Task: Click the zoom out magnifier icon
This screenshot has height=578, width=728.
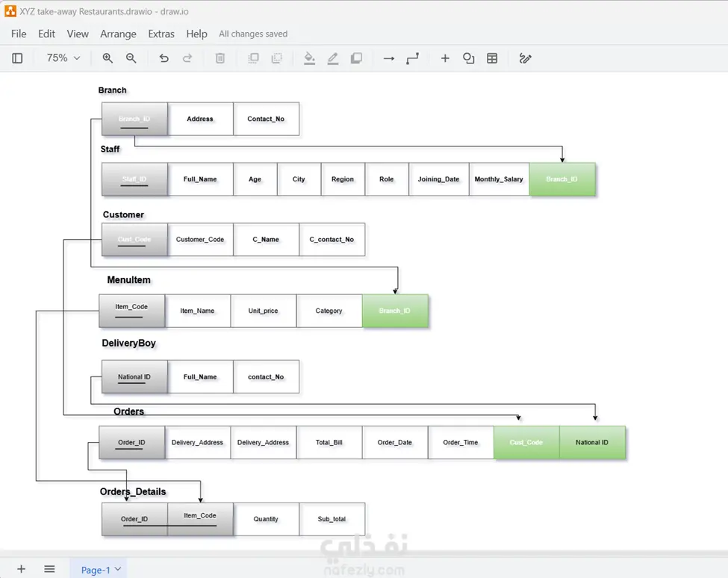Action: pos(131,58)
